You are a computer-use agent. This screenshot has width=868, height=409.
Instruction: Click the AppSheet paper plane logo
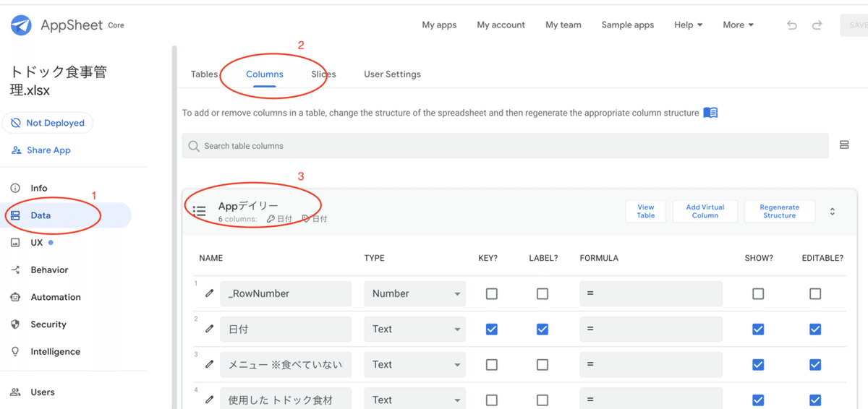pos(21,25)
